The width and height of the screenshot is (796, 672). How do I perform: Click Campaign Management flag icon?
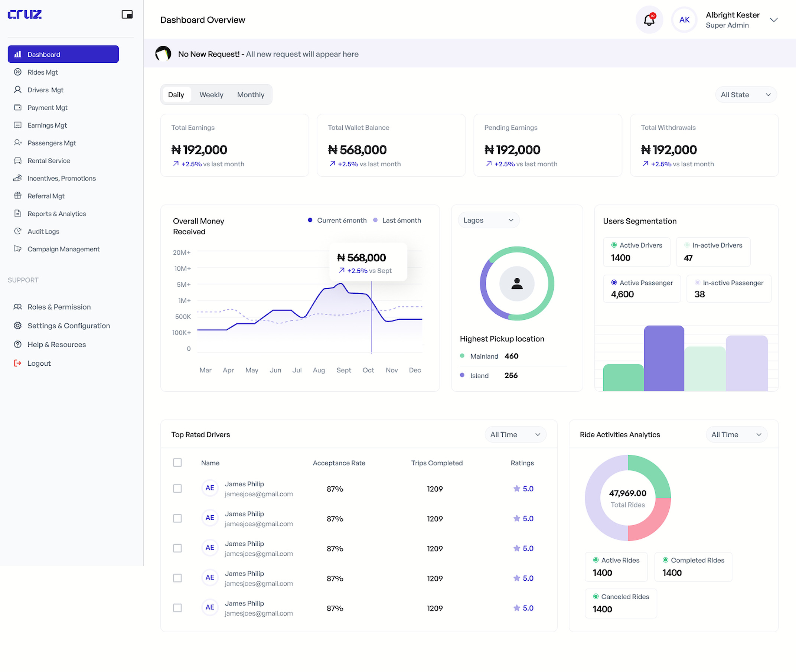coord(17,249)
